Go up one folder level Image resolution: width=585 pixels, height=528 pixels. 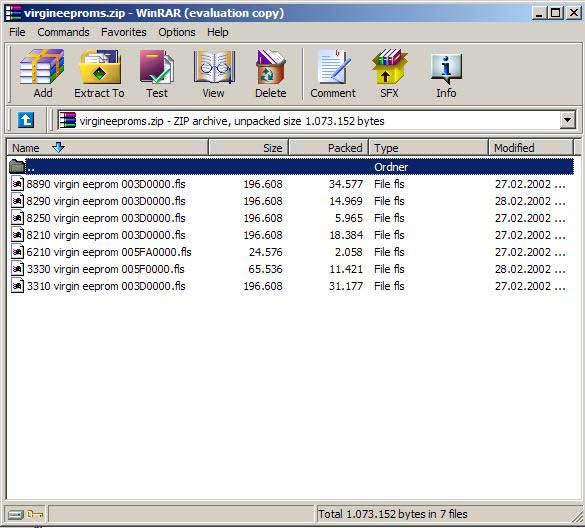coord(25,121)
